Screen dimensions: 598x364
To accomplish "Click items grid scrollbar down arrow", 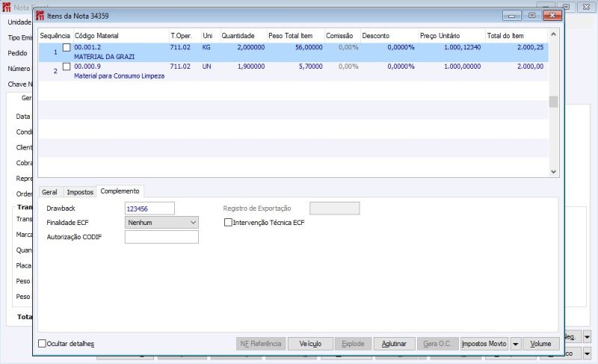I will 553,172.
